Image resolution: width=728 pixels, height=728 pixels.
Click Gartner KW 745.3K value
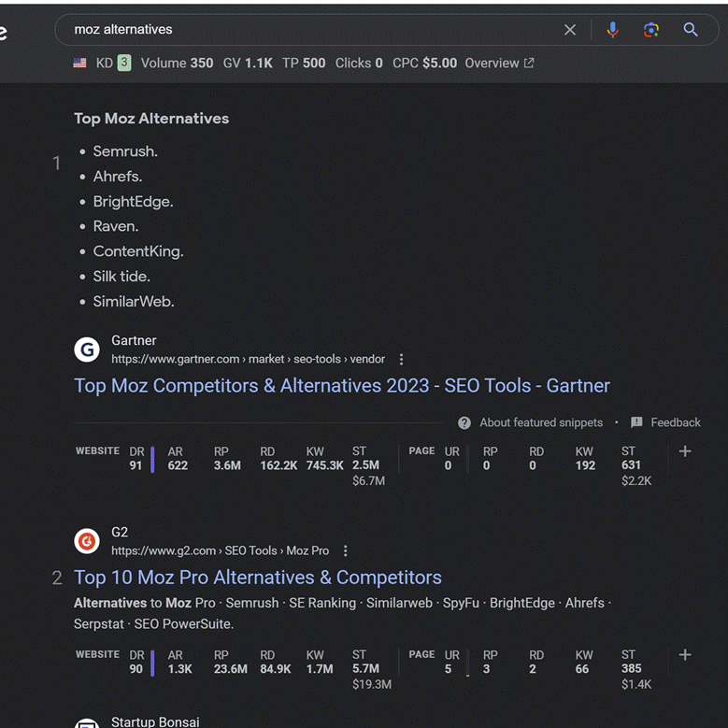pyautogui.click(x=324, y=465)
